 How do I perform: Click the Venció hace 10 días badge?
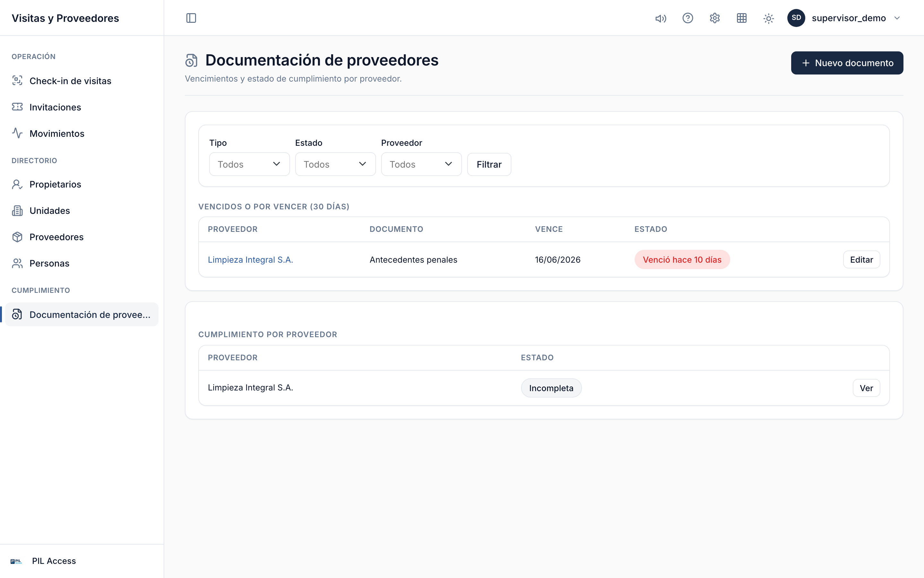(x=682, y=259)
